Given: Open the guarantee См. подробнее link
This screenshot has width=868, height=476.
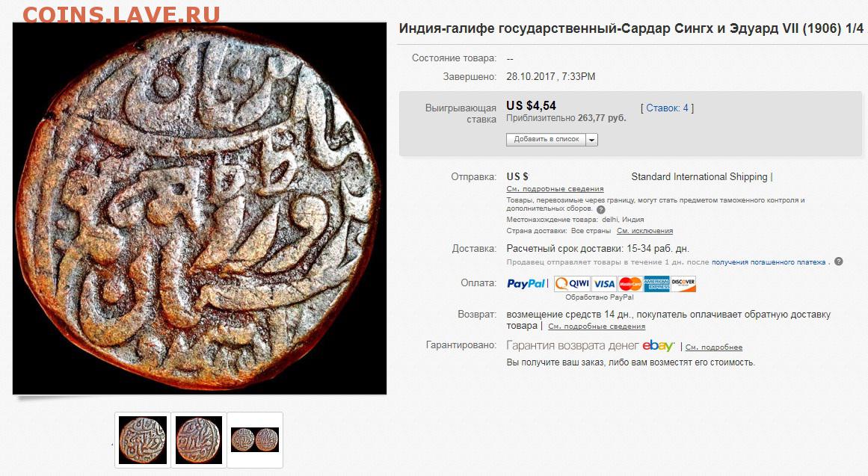Looking at the screenshot, I should (714, 347).
